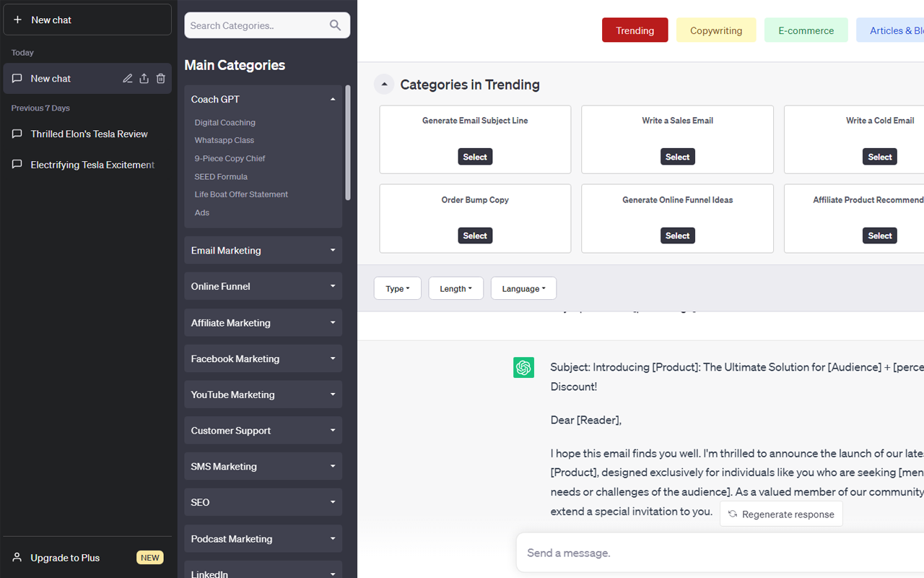Open the Type dropdown
The height and width of the screenshot is (578, 924).
[398, 288]
